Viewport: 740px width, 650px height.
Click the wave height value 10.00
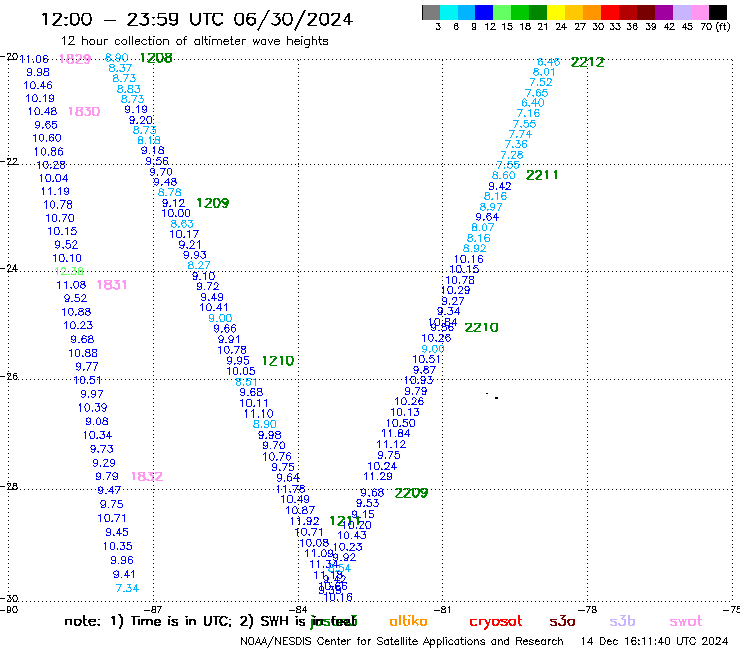176,213
